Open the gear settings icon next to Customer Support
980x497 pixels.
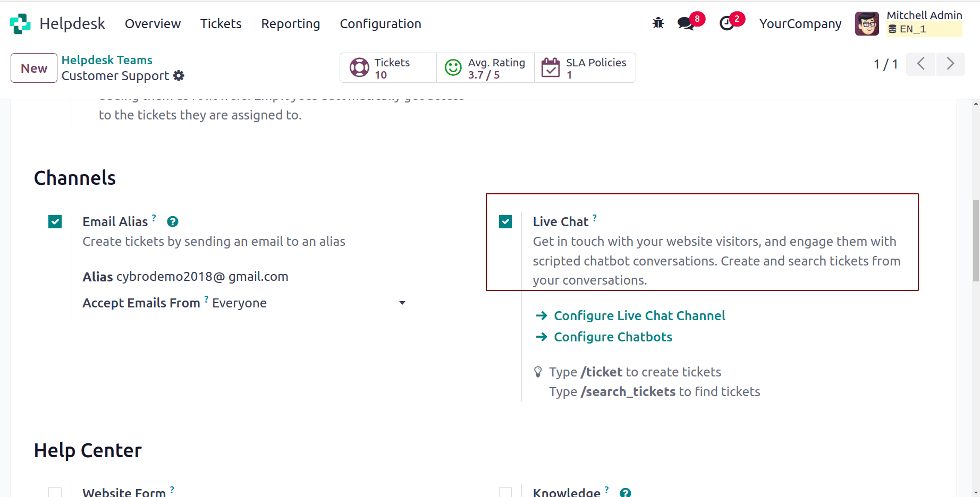[178, 75]
